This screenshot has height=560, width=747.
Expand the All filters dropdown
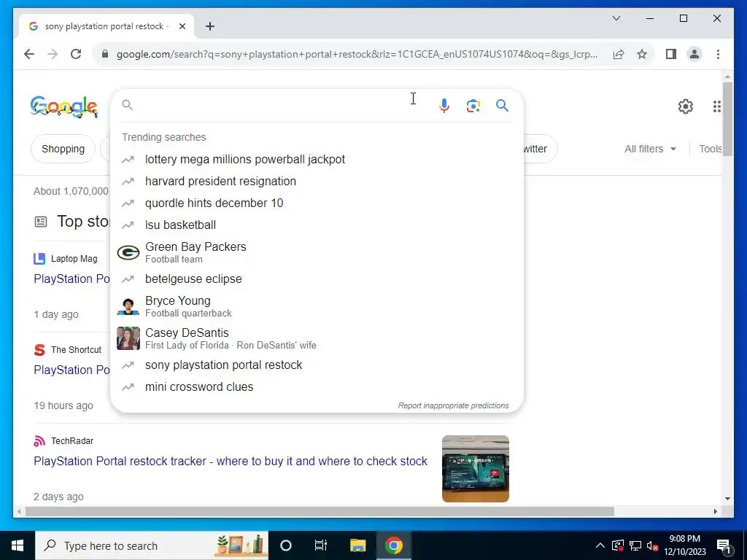[650, 149]
